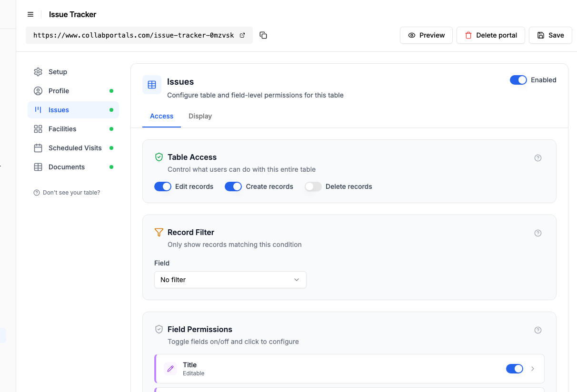Disable the Edit records toggle
Screen dimensions: 577x392
click(163, 186)
